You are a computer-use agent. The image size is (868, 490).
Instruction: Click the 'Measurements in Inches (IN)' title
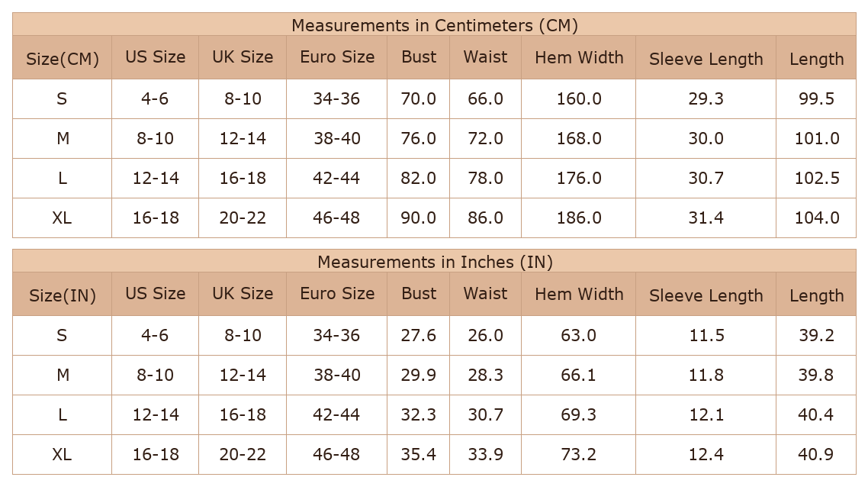[435, 262]
